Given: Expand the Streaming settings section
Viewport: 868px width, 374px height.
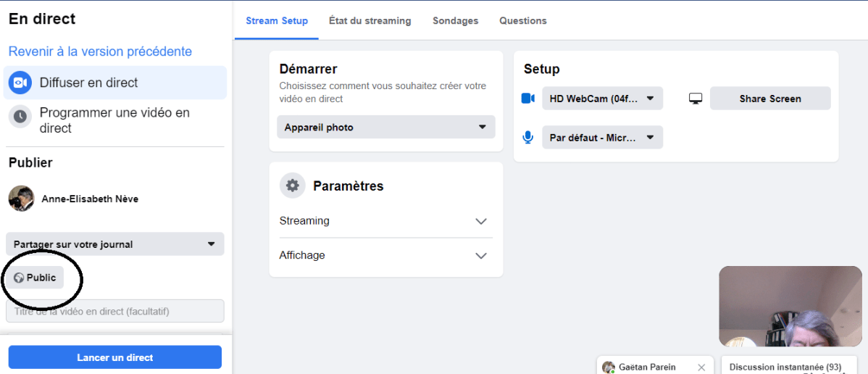Looking at the screenshot, I should pos(385,221).
